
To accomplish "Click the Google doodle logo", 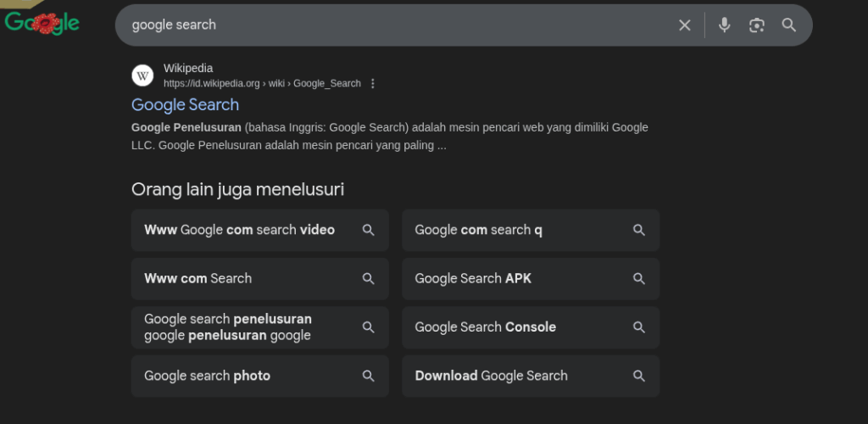I will coord(42,23).
